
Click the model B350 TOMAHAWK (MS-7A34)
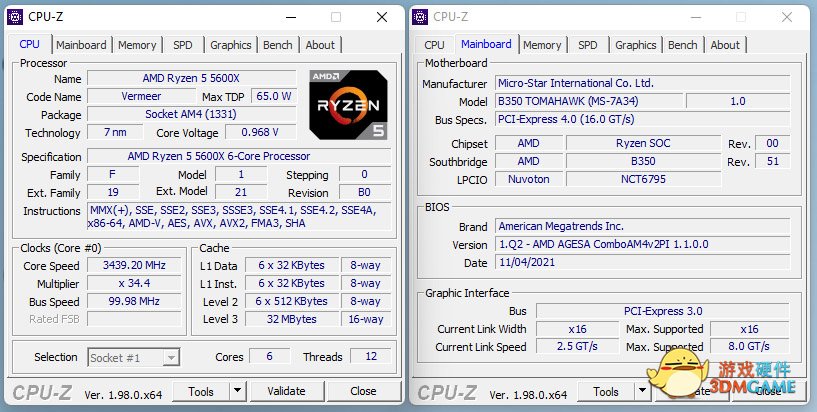(589, 101)
